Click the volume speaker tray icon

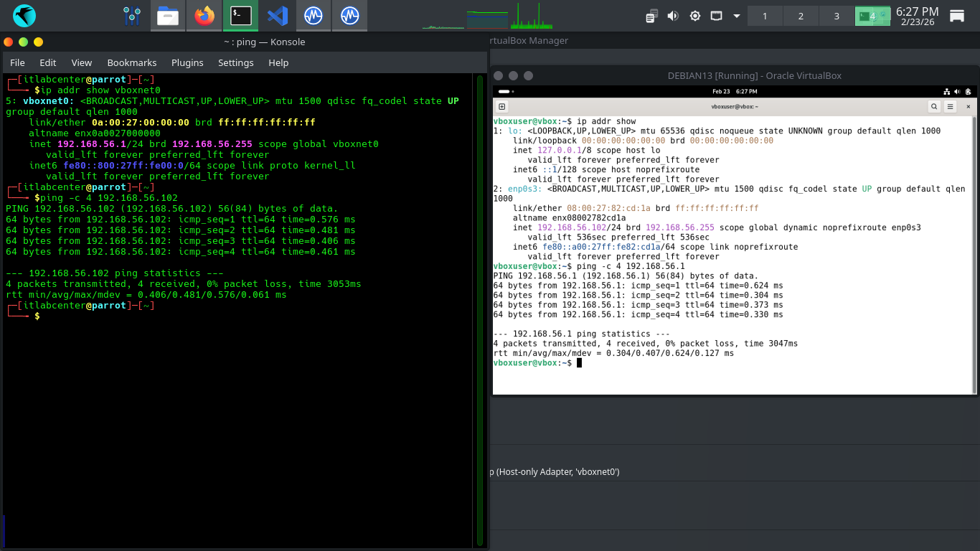(x=673, y=16)
